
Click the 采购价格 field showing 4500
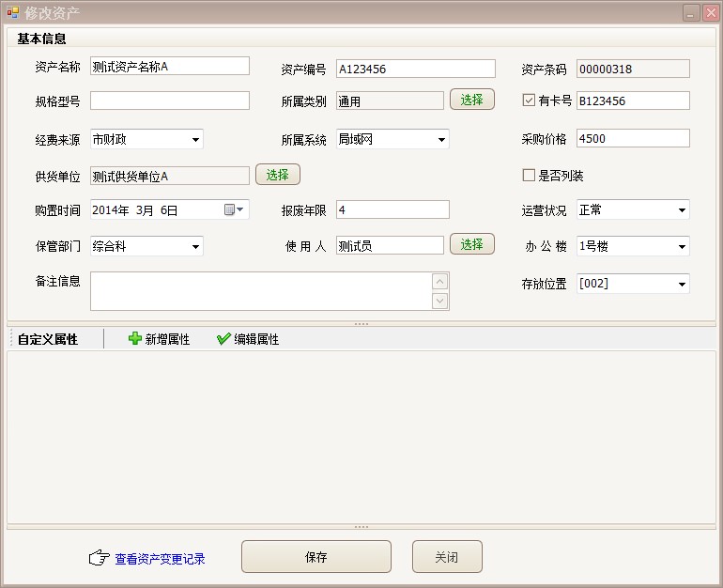(633, 138)
